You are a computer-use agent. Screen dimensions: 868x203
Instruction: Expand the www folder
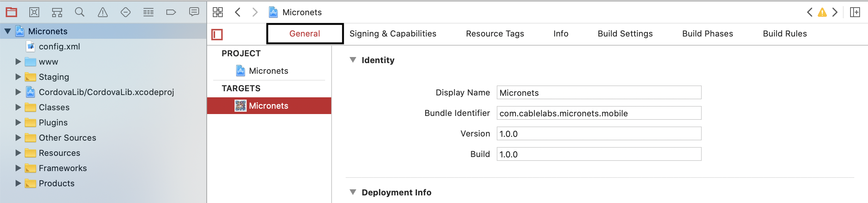tap(18, 62)
